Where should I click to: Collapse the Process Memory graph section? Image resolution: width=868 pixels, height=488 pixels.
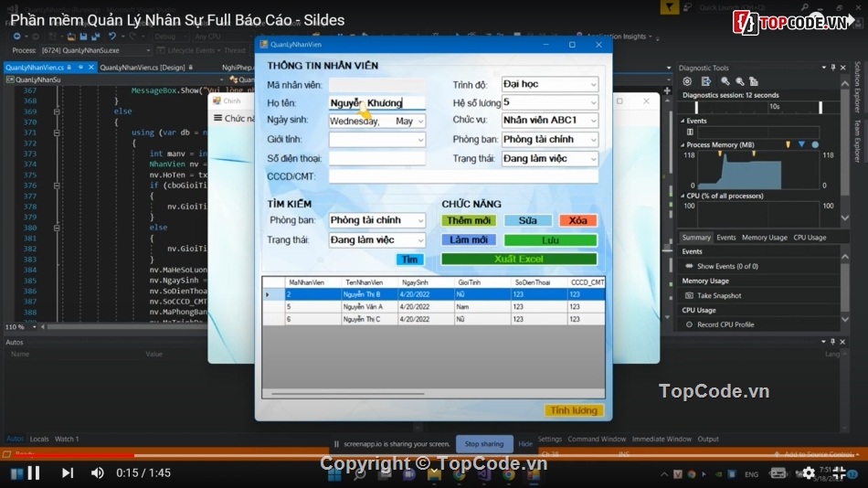tap(684, 144)
